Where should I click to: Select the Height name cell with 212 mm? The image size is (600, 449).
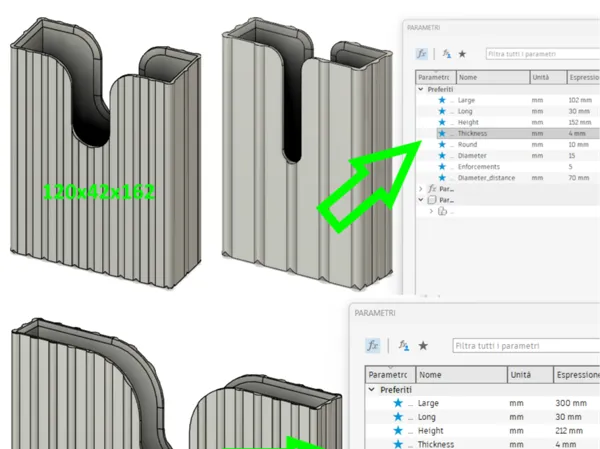coord(430,430)
